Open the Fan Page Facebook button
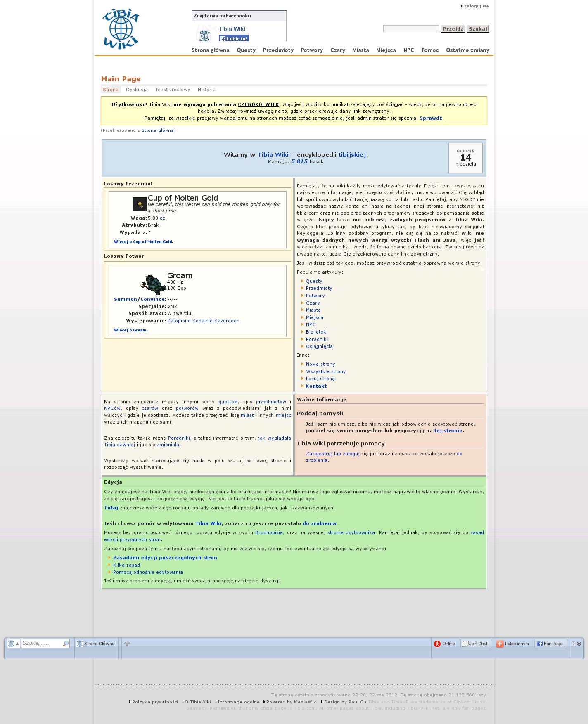 550,644
